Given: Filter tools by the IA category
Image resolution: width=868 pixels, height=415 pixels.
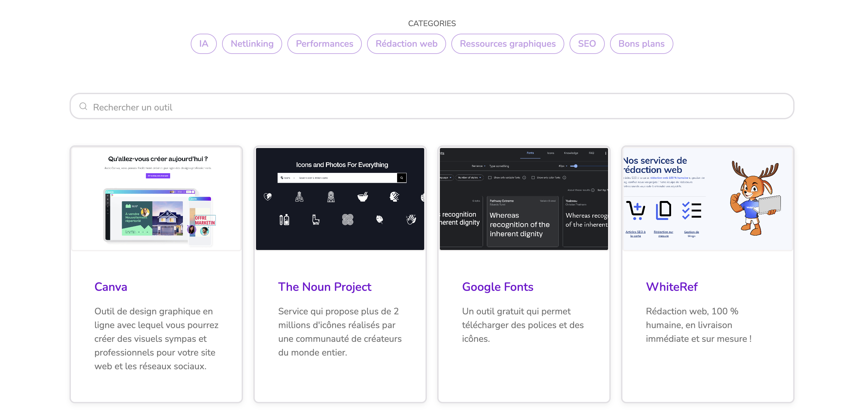Looking at the screenshot, I should [203, 44].
